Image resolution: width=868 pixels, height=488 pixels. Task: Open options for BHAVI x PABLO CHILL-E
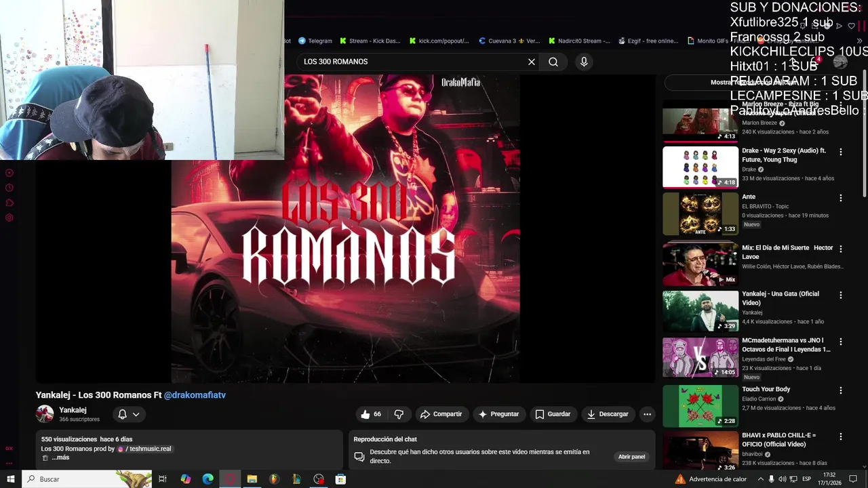(841, 436)
